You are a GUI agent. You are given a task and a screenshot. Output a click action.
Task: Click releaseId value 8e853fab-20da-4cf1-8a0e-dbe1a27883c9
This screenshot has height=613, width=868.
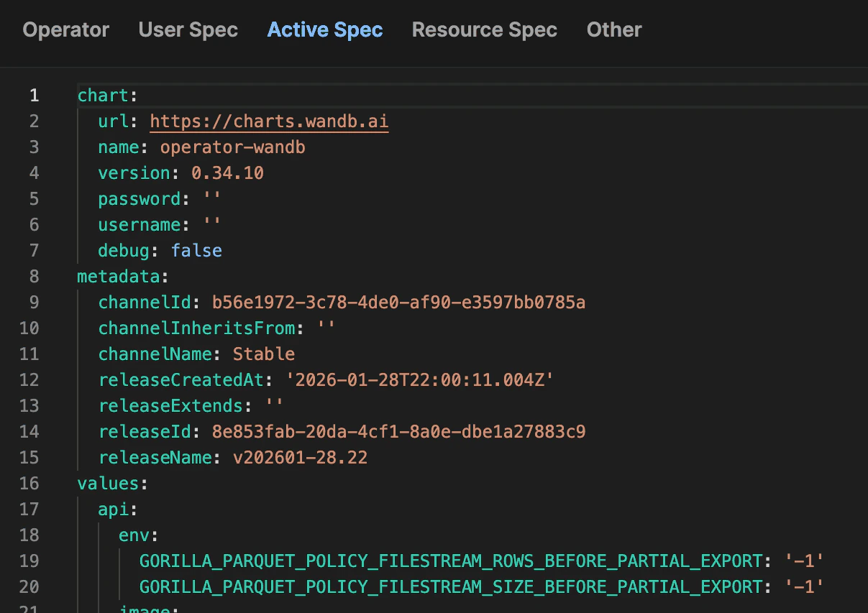pyautogui.click(x=398, y=432)
